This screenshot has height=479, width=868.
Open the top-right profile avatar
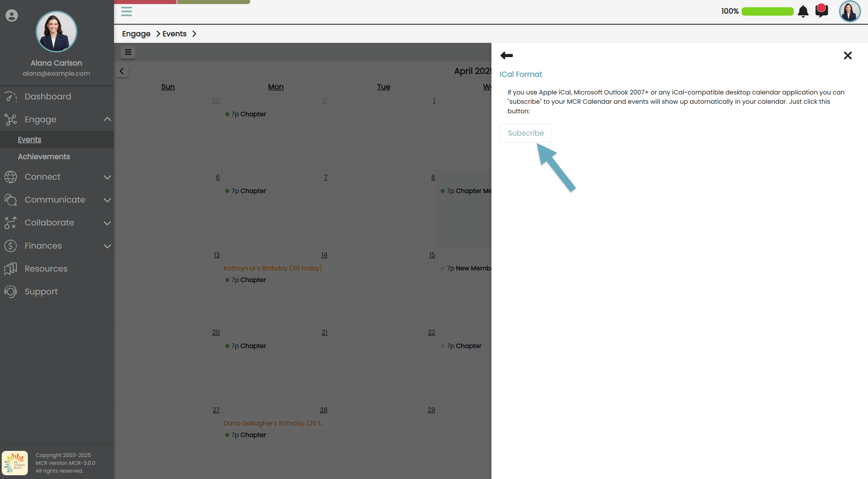coord(849,12)
